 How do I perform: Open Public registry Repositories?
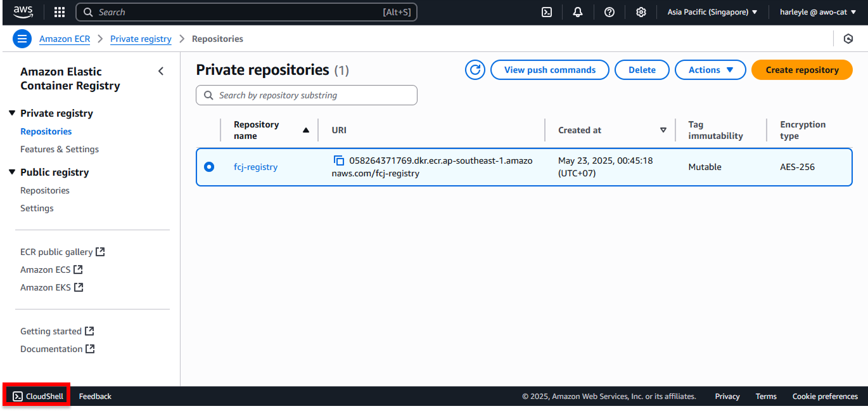[x=45, y=190]
